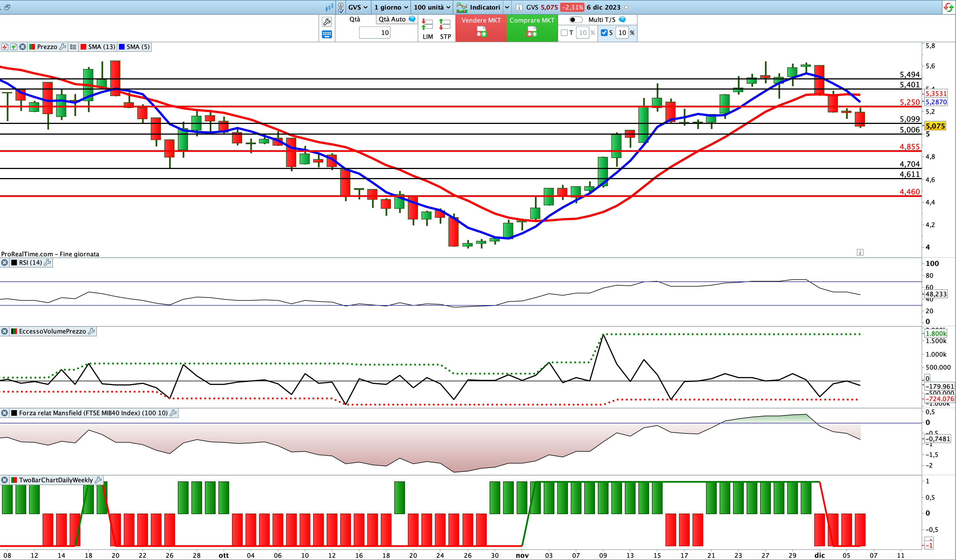The height and width of the screenshot is (560, 956).
Task: Click the 'dic' marker on time axis
Action: [x=819, y=555]
